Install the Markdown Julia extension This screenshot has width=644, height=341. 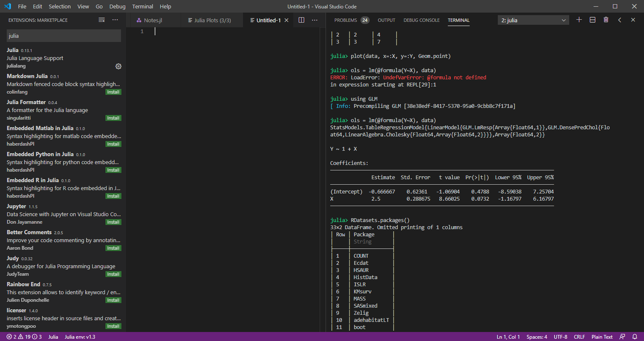pos(113,92)
